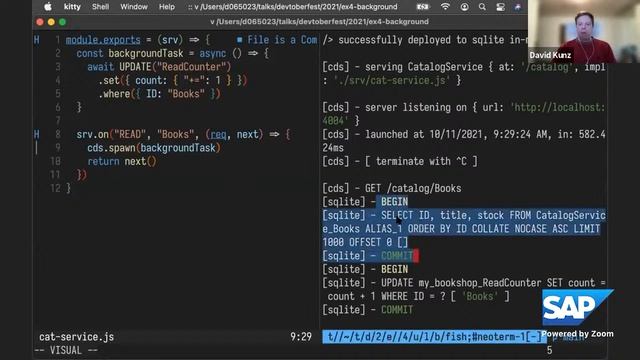640x360 pixels.
Task: Click 'SELECT ID, title, stock' query line
Action: tap(464, 215)
